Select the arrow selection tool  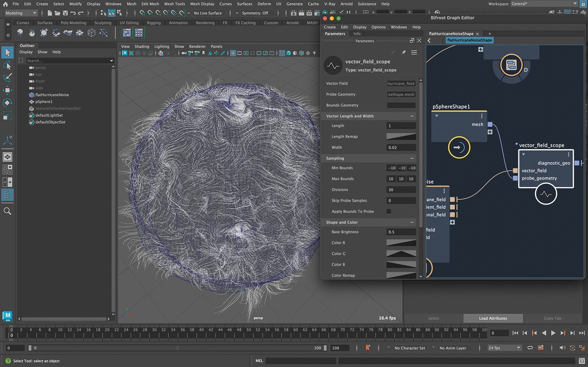pos(7,52)
